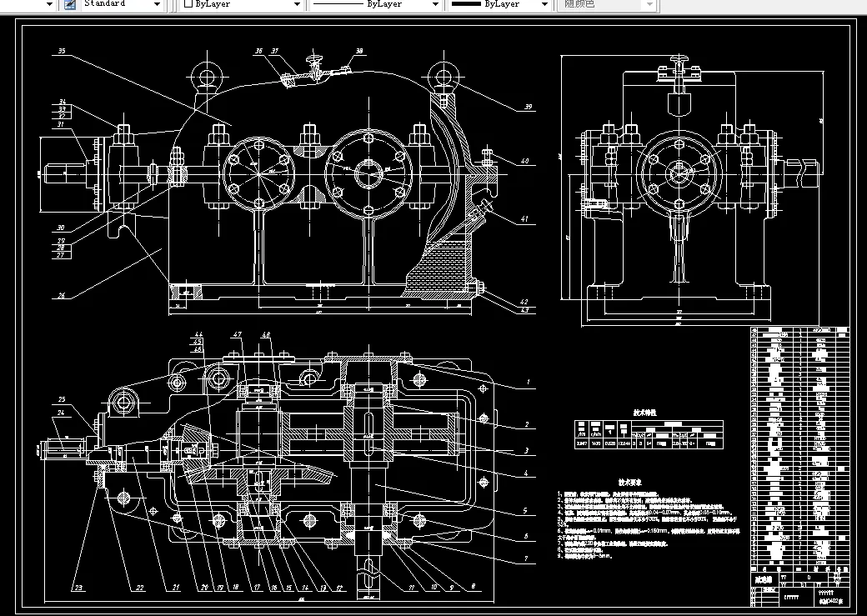This screenshot has height=616, width=867.
Task: Select part callout number 4
Action: [526, 473]
